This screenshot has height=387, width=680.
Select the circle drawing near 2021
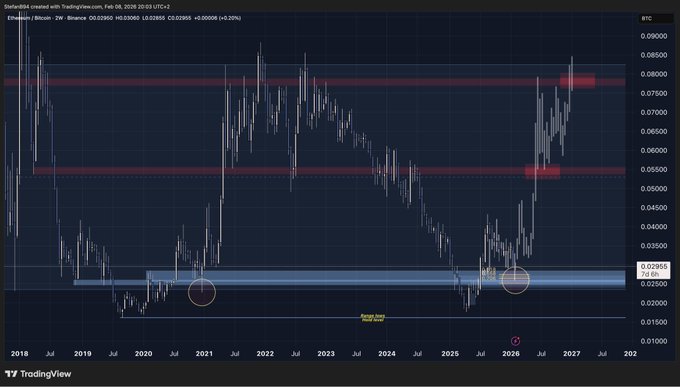pyautogui.click(x=202, y=292)
